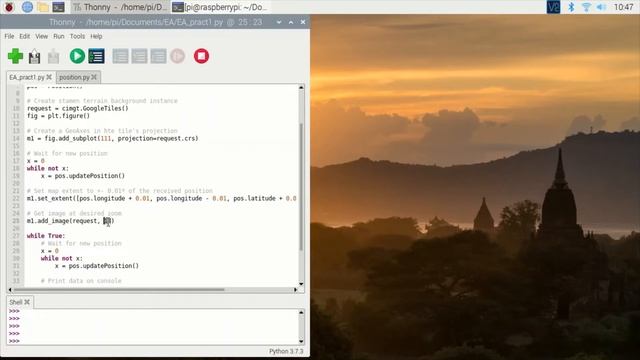Click the Shell scrollbar down arrow
Viewport: 640px width, 360px height.
(x=301, y=341)
